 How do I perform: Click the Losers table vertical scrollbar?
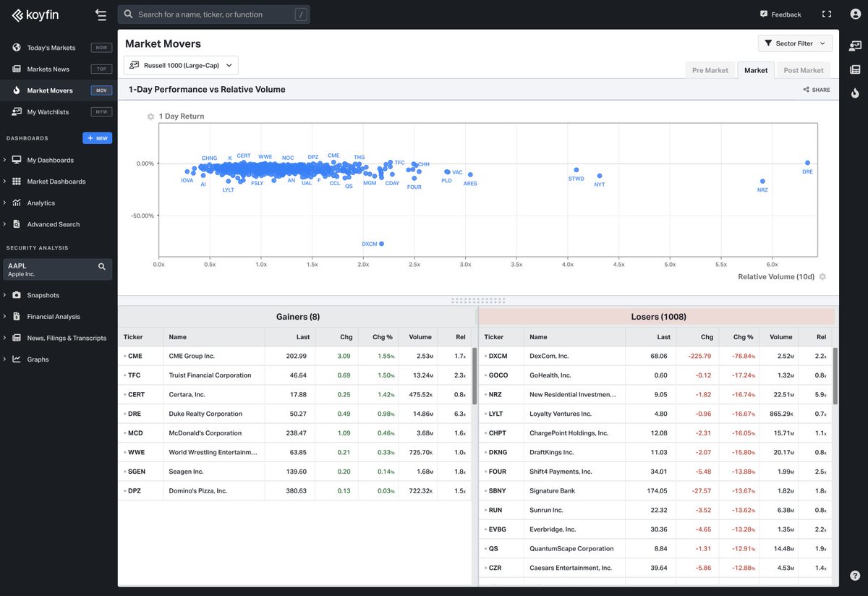[835, 376]
